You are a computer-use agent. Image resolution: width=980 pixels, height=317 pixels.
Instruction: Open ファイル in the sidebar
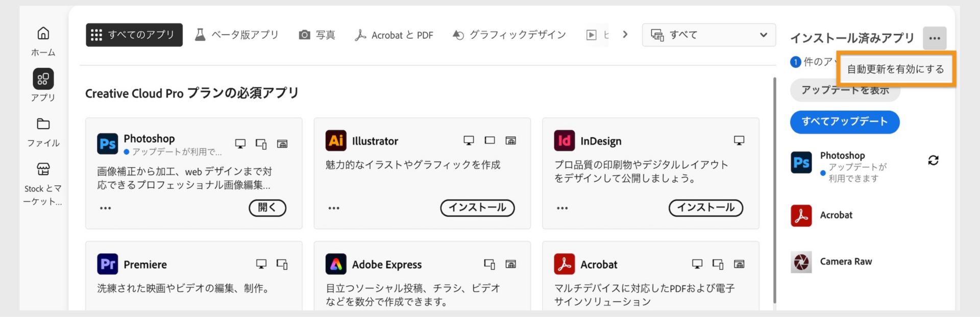coord(43,132)
